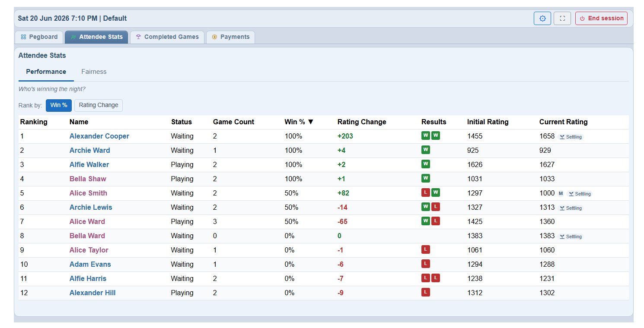The width and height of the screenshot is (644, 328).
Task: Open Alexander Cooper's player profile
Action: tap(99, 136)
